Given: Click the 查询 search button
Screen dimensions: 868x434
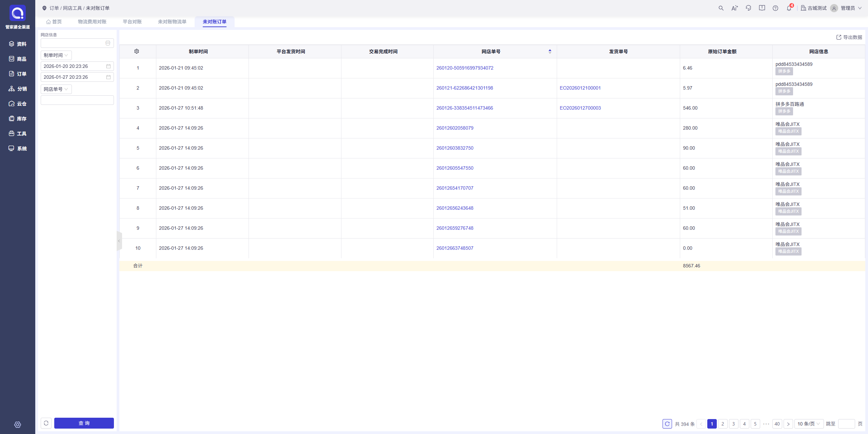Looking at the screenshot, I should [x=84, y=423].
